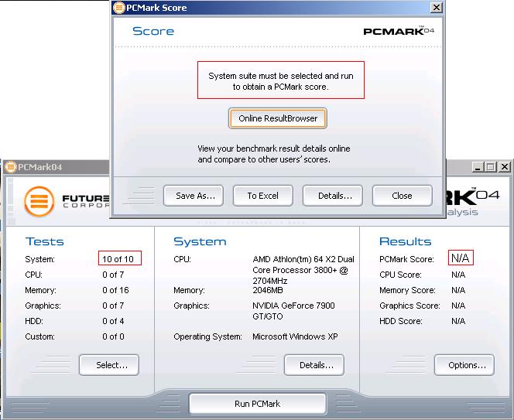Viewport: 514px width, 420px height.
Task: Click the 'Tests' section heading
Action: [x=45, y=241]
